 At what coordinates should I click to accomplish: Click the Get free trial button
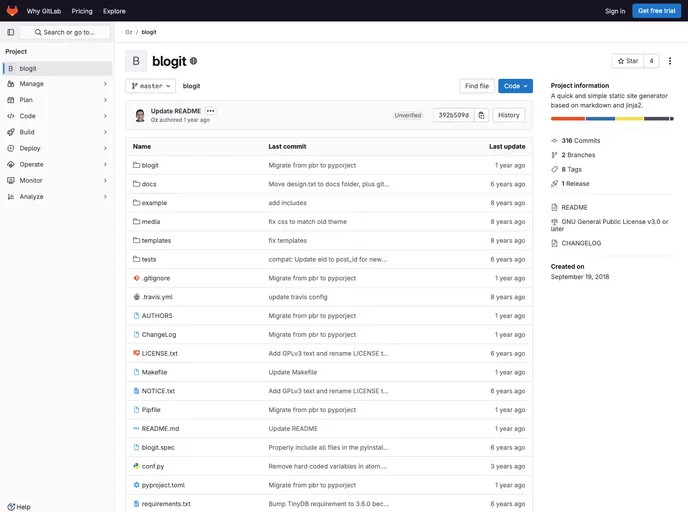656,11
